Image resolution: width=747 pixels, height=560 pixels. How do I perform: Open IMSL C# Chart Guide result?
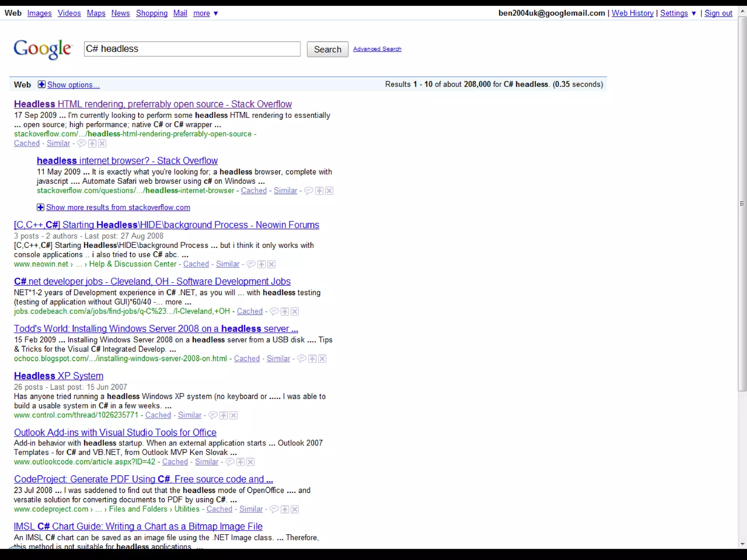click(x=138, y=526)
